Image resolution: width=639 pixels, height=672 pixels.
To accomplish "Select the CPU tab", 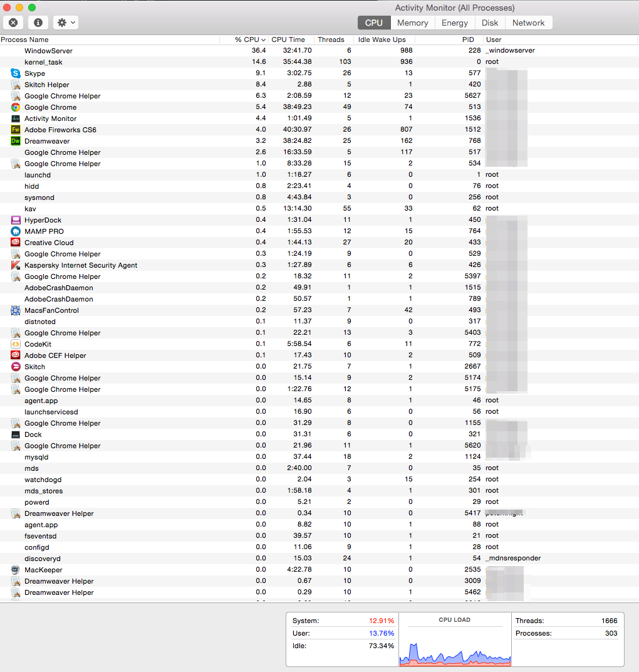I will [x=374, y=23].
